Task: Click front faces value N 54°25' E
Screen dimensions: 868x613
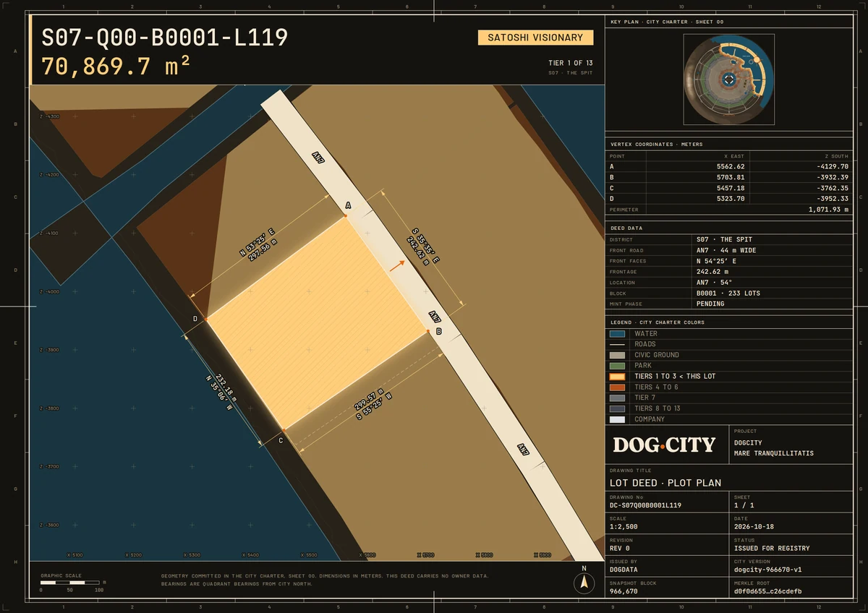Action: pos(716,261)
